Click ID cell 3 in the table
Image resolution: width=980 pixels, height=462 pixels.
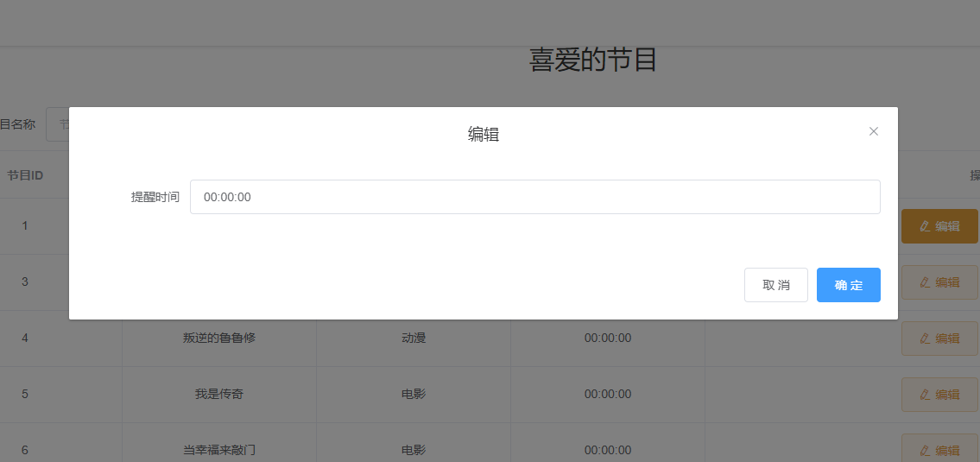coord(25,282)
